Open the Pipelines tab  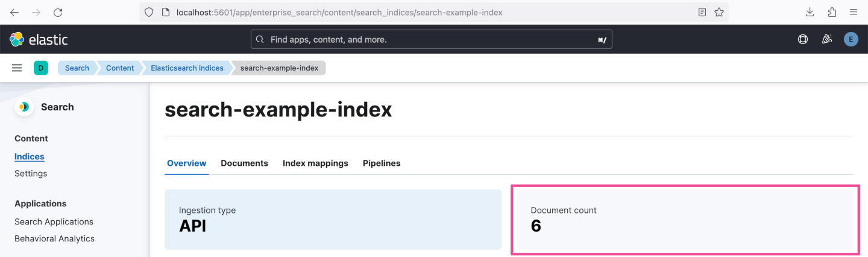(x=382, y=163)
